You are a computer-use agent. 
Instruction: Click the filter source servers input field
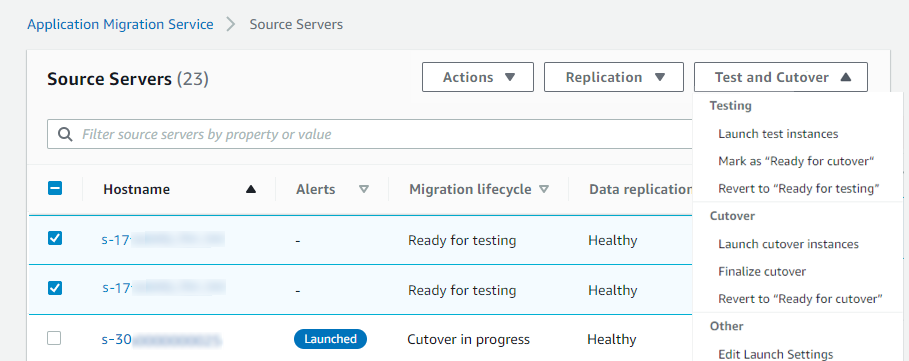coord(370,134)
